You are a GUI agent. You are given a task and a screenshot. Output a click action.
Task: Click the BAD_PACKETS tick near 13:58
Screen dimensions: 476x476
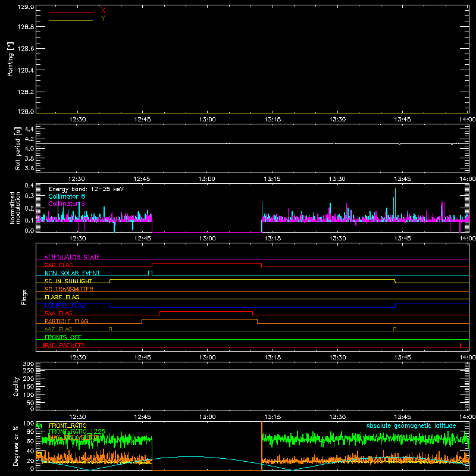click(x=461, y=345)
